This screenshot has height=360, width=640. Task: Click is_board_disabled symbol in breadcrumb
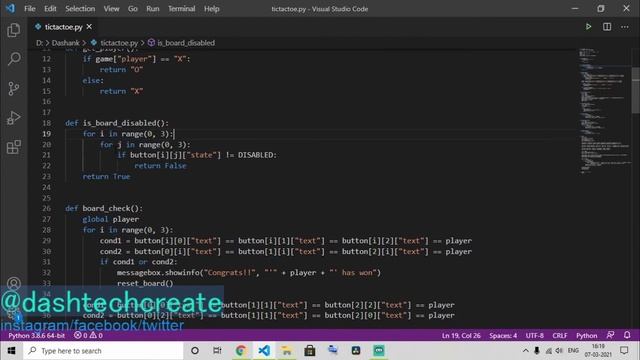[186, 43]
